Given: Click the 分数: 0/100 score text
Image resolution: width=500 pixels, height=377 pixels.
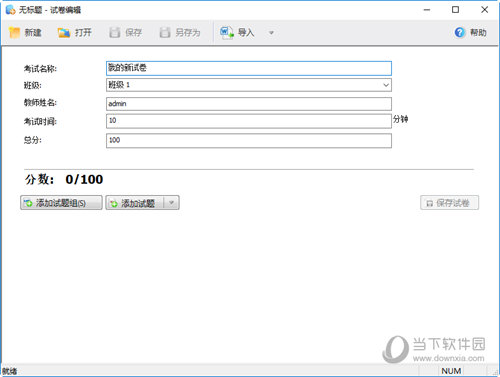Looking at the screenshot, I should click(x=64, y=179).
